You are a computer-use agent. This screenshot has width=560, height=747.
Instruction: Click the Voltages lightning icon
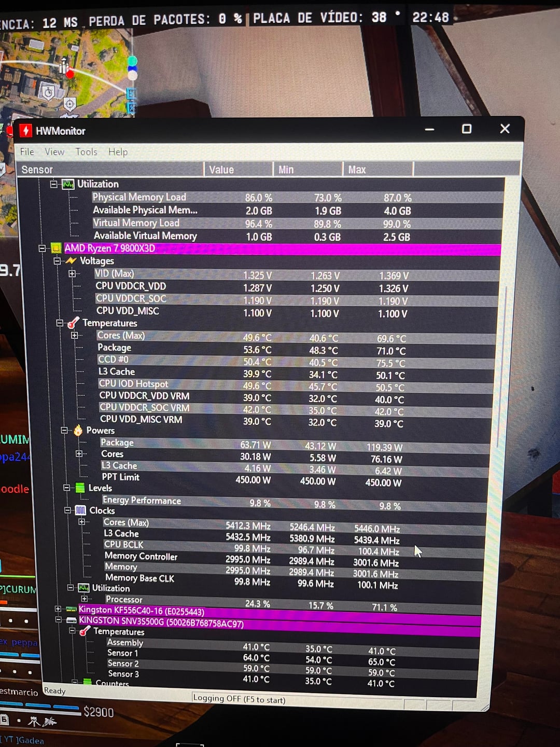coord(71,260)
